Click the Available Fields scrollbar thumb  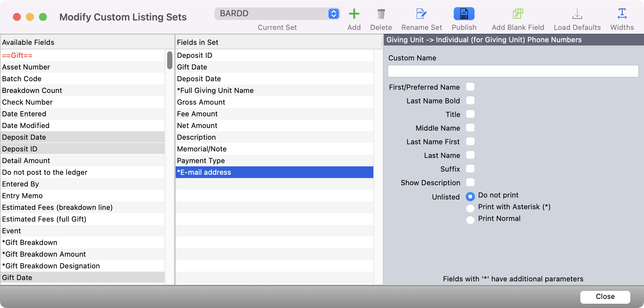point(169,60)
